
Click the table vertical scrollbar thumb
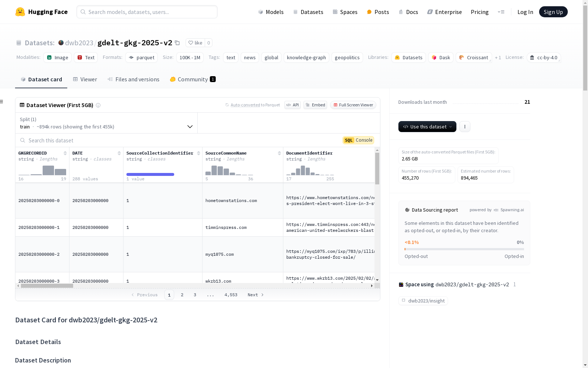377,169
